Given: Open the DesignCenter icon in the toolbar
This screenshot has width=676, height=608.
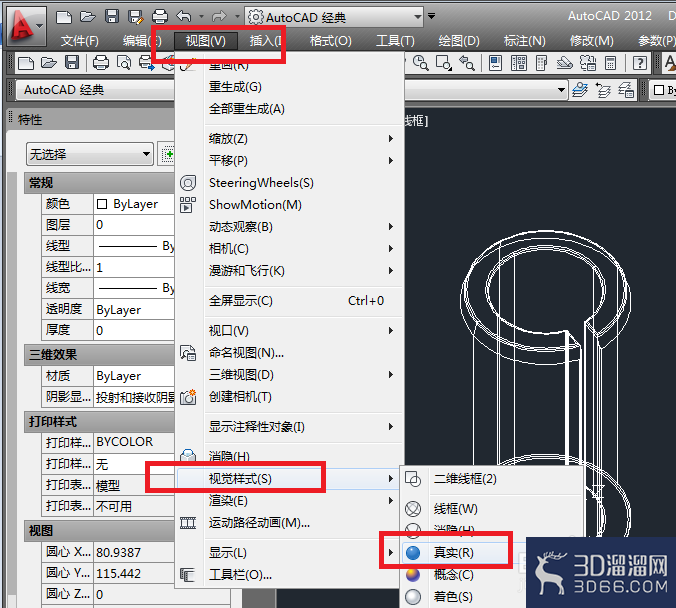Looking at the screenshot, I should click(x=519, y=63).
